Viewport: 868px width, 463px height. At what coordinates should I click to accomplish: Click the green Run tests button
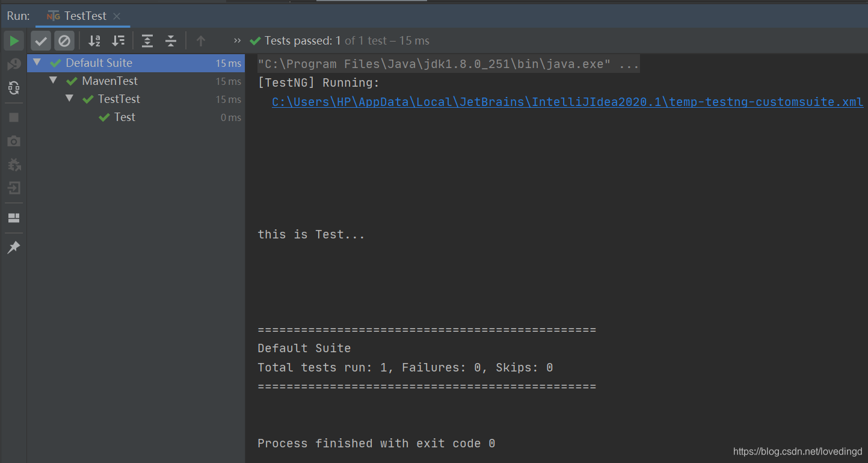tap(13, 41)
